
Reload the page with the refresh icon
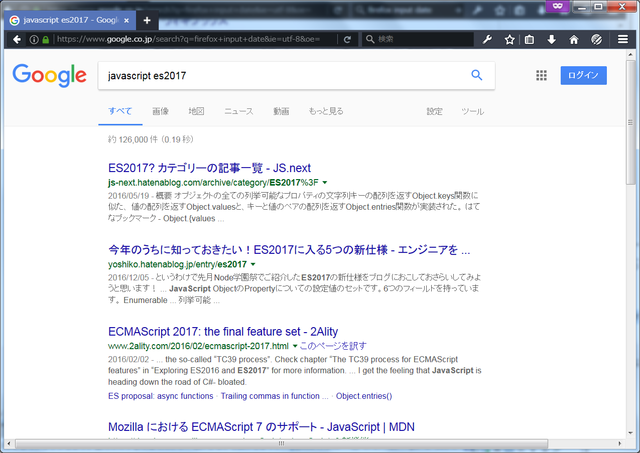pos(347,40)
